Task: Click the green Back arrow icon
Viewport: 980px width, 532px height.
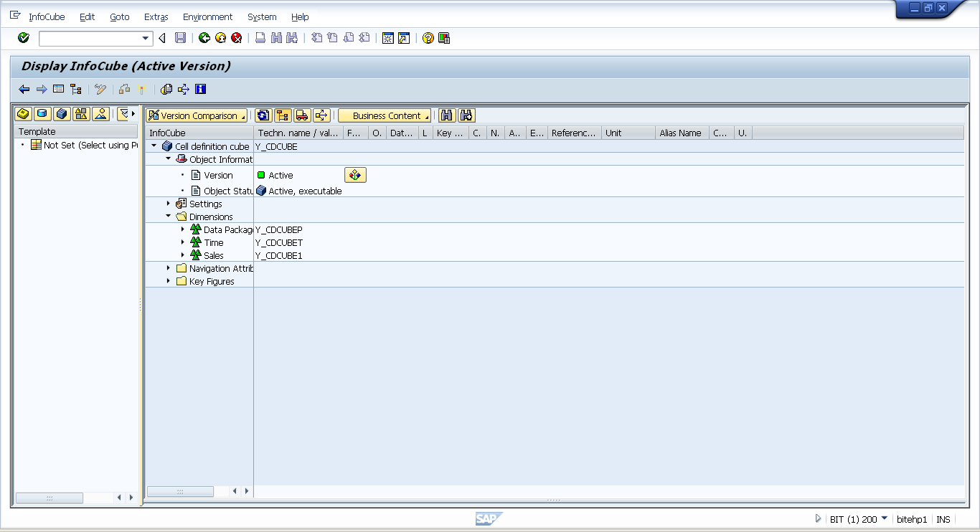Action: (204, 38)
